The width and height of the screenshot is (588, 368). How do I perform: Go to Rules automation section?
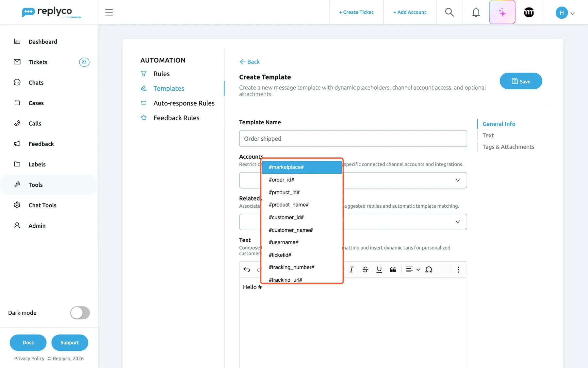click(x=161, y=74)
